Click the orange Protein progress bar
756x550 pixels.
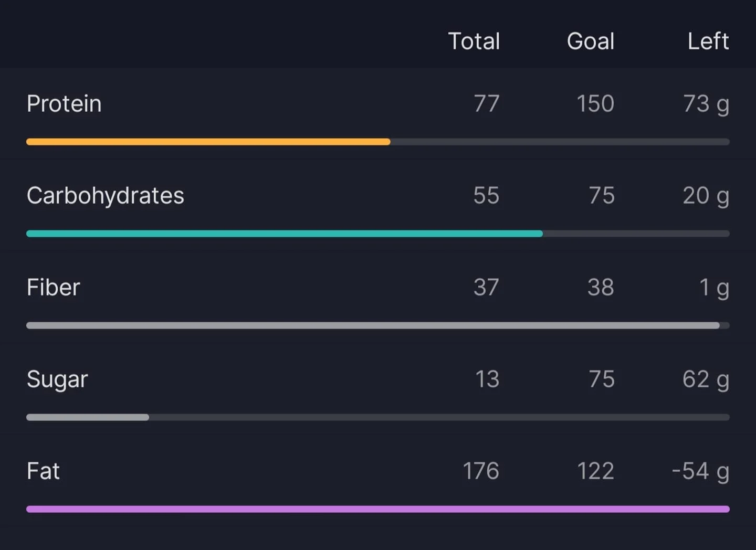coord(378,142)
